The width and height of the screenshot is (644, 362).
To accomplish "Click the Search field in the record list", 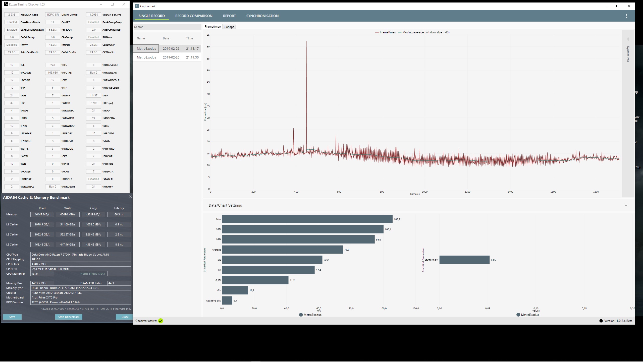I will (167, 27).
